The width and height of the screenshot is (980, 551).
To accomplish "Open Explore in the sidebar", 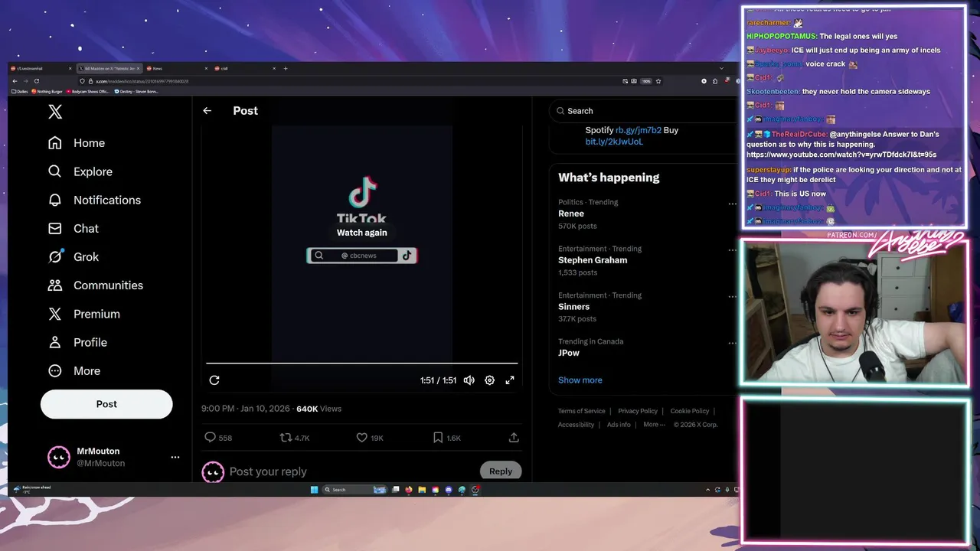I will pos(80,171).
